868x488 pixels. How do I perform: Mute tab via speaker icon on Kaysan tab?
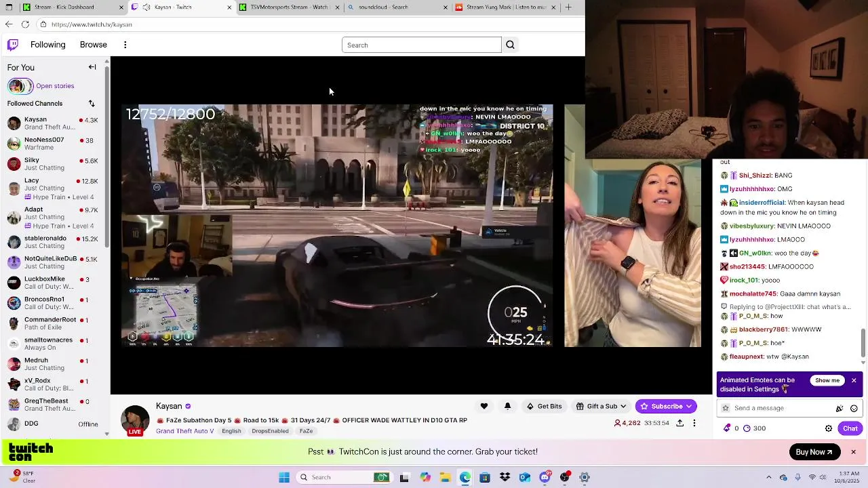tap(146, 7)
